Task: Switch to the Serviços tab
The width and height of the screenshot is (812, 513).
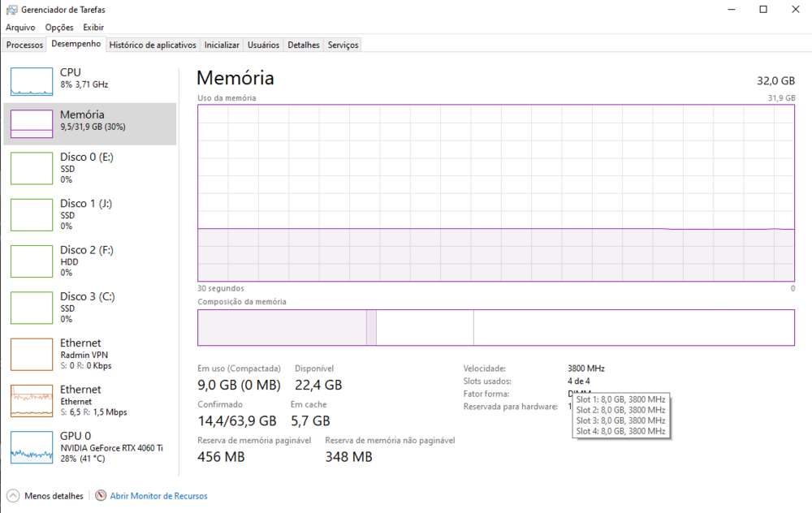Action: pyautogui.click(x=343, y=45)
